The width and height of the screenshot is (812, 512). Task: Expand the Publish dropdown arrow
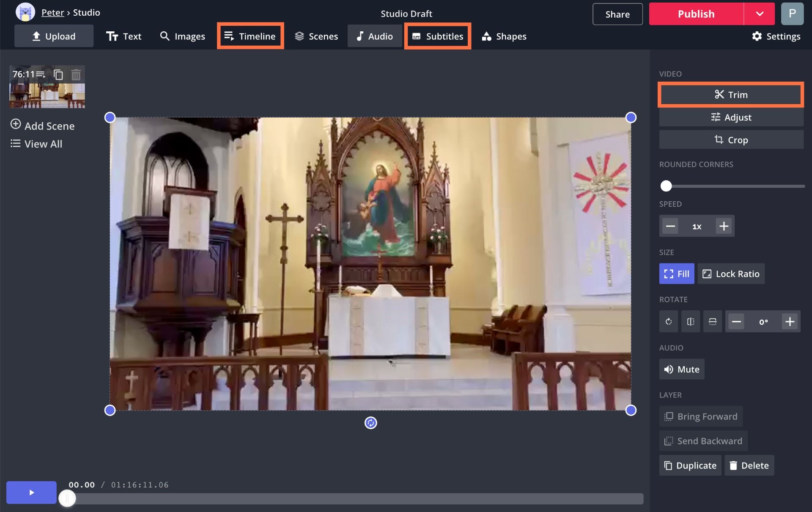point(759,14)
